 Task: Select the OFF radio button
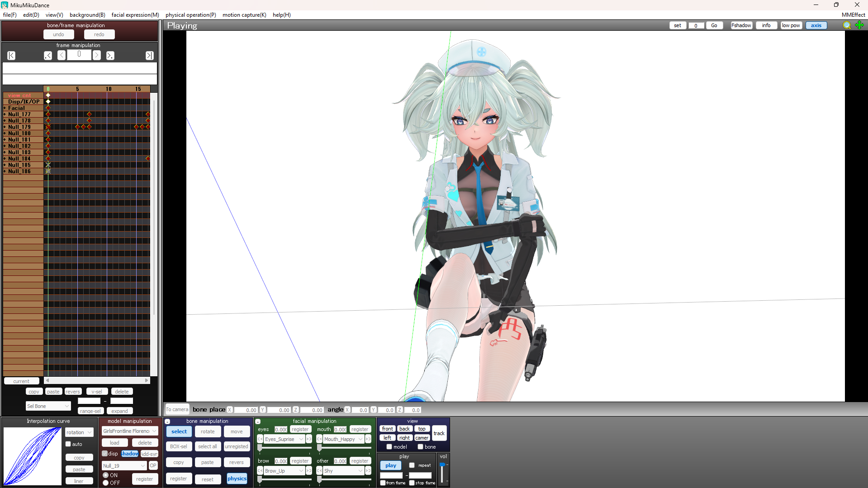click(x=105, y=483)
